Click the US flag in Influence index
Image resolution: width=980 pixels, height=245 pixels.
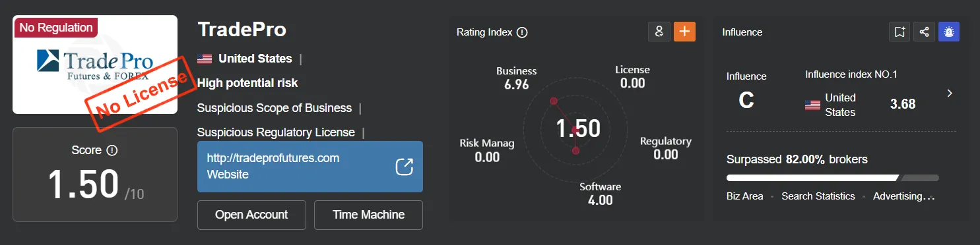812,105
